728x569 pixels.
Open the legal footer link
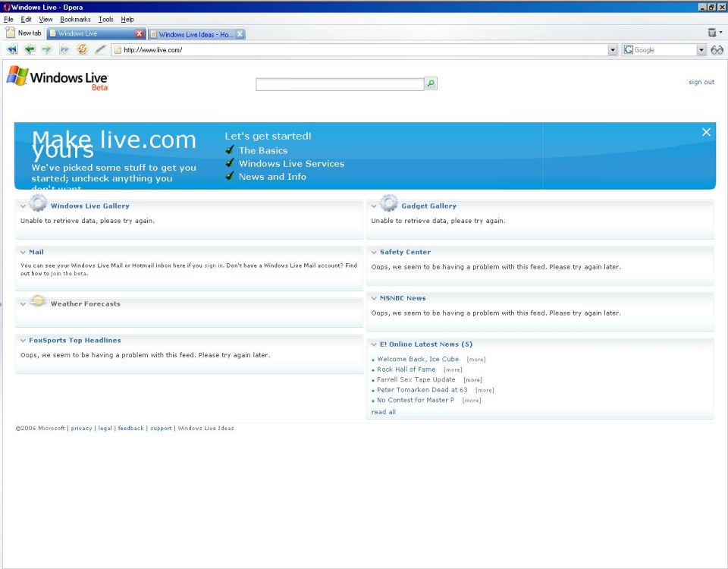point(105,428)
